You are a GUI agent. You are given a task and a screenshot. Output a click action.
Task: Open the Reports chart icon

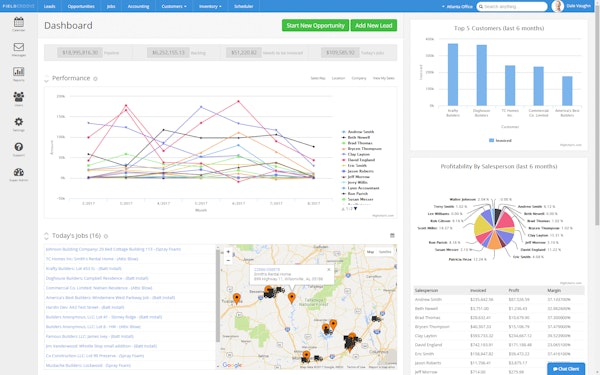pos(18,72)
